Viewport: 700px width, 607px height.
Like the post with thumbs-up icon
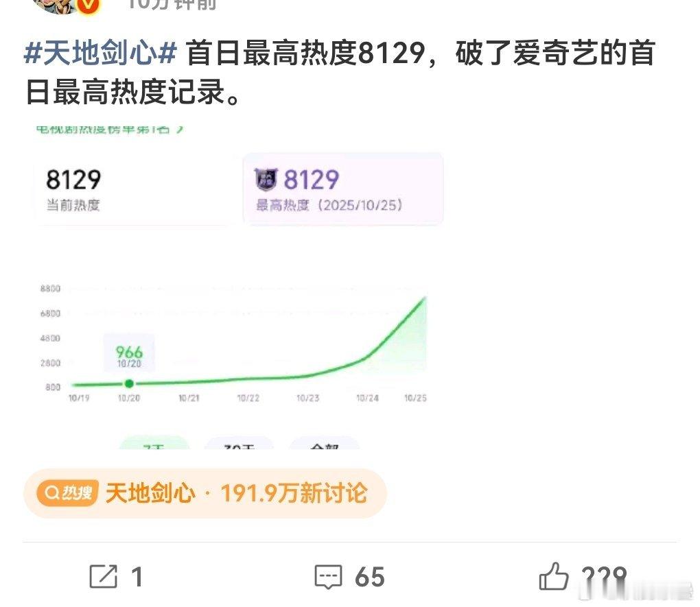click(x=553, y=577)
